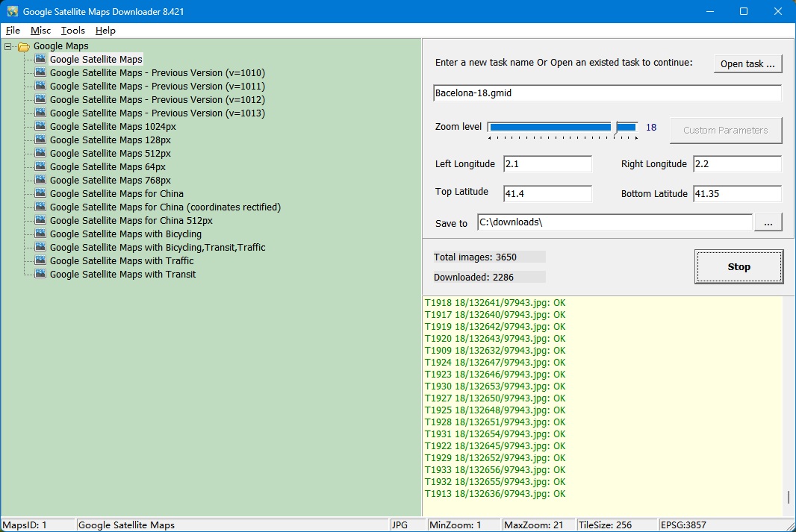Select Previous Version (v=1010) tree item
Viewport: 796px width, 532px height.
pyautogui.click(x=158, y=72)
